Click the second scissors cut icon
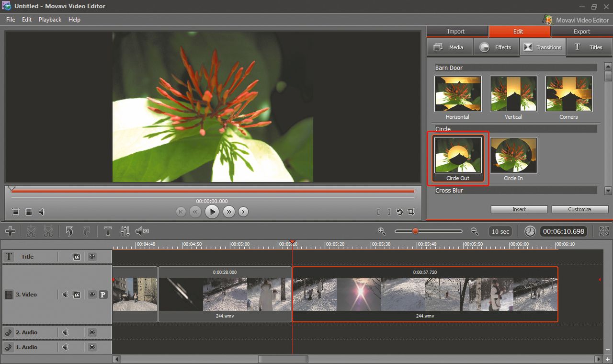This screenshot has width=613, height=364. 48,231
